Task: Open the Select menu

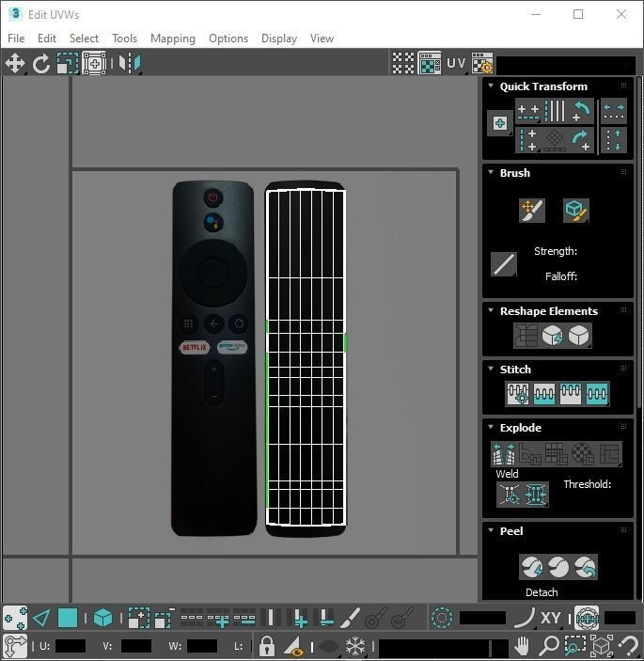Action: pyautogui.click(x=84, y=39)
